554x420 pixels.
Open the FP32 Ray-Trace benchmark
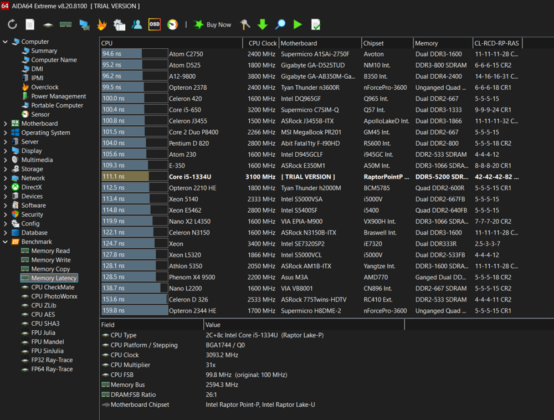point(52,360)
